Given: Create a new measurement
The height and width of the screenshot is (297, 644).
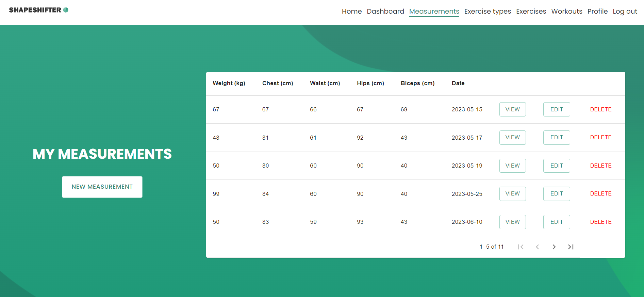Looking at the screenshot, I should (x=102, y=187).
